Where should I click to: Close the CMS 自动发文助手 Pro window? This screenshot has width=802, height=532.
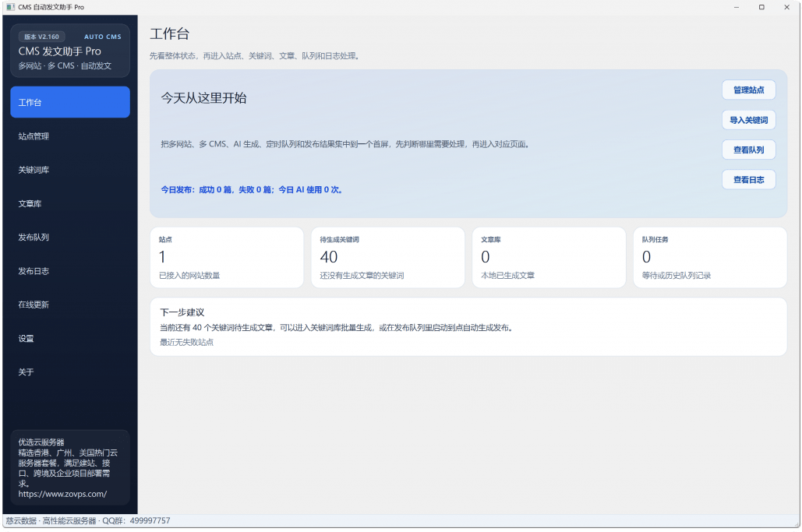(x=786, y=7)
